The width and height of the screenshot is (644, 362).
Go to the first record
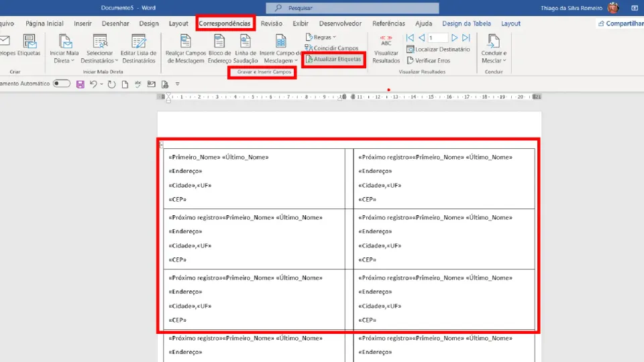(x=410, y=38)
